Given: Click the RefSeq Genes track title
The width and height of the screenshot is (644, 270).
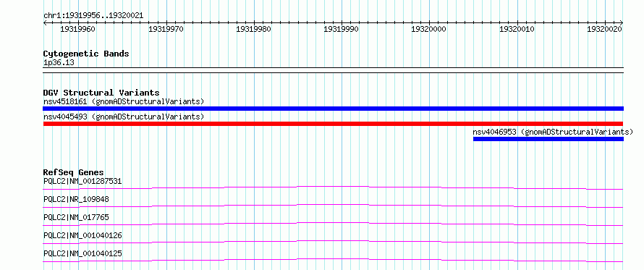Looking at the screenshot, I should click(x=74, y=172).
